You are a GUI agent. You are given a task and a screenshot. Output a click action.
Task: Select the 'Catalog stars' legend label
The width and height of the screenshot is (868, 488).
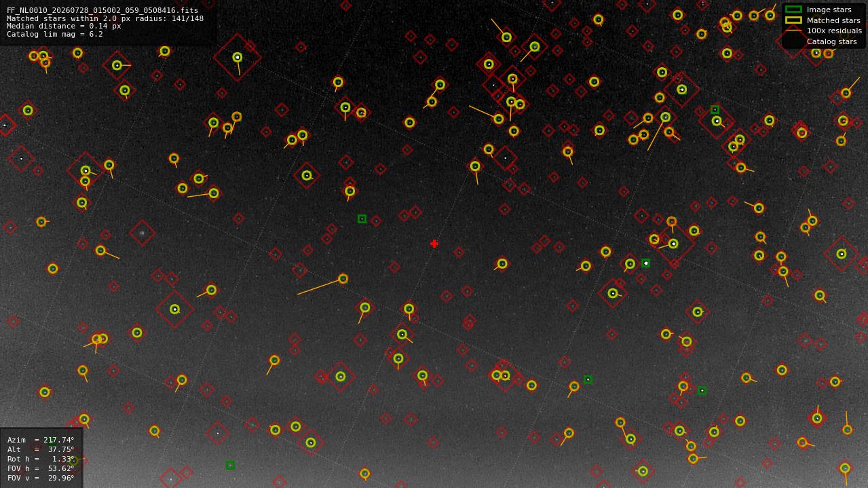tap(831, 41)
